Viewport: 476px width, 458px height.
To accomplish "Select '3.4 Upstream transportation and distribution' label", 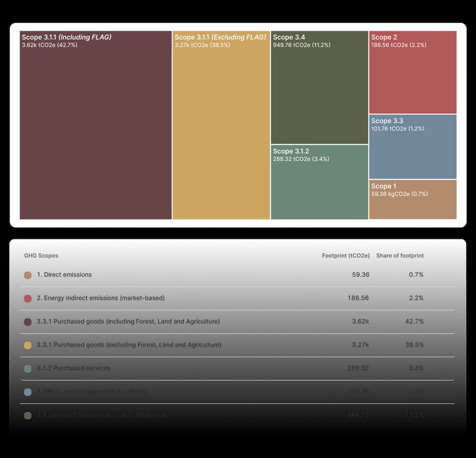I will 101,415.
